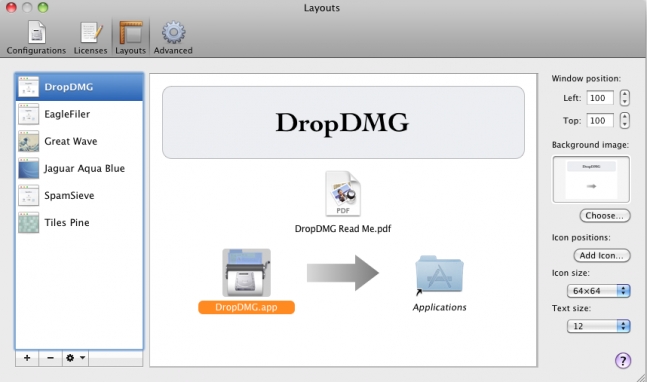Add a new layout with plus button
Viewport: 647px width, 382px height.
(x=27, y=358)
